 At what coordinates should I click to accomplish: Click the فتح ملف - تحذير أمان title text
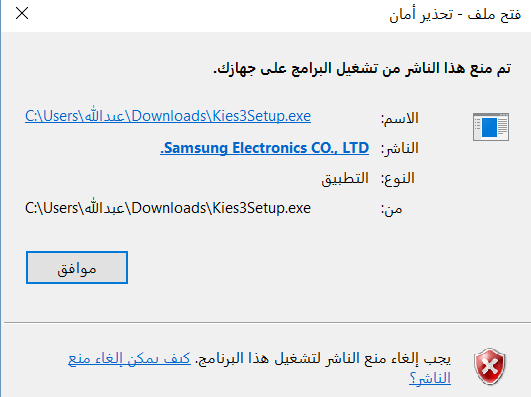pos(455,15)
